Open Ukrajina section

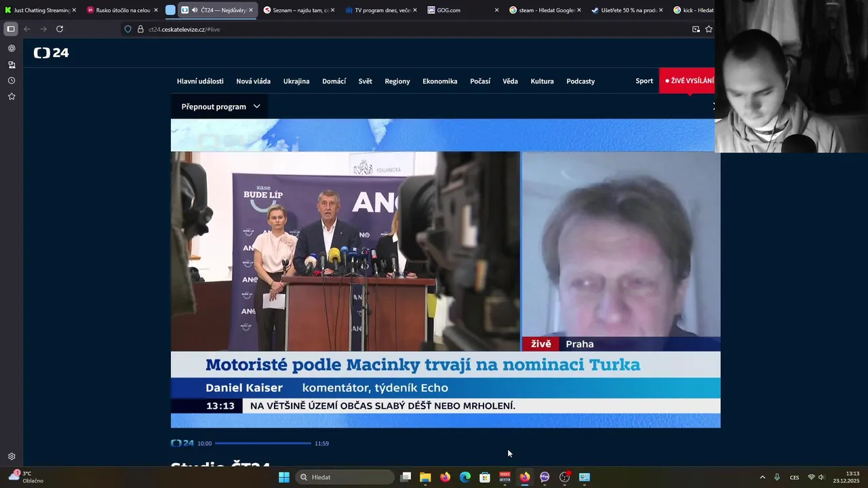click(296, 81)
